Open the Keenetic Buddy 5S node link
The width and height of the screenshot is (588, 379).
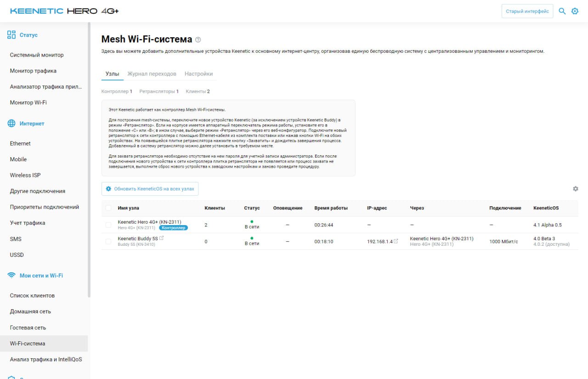pos(138,238)
